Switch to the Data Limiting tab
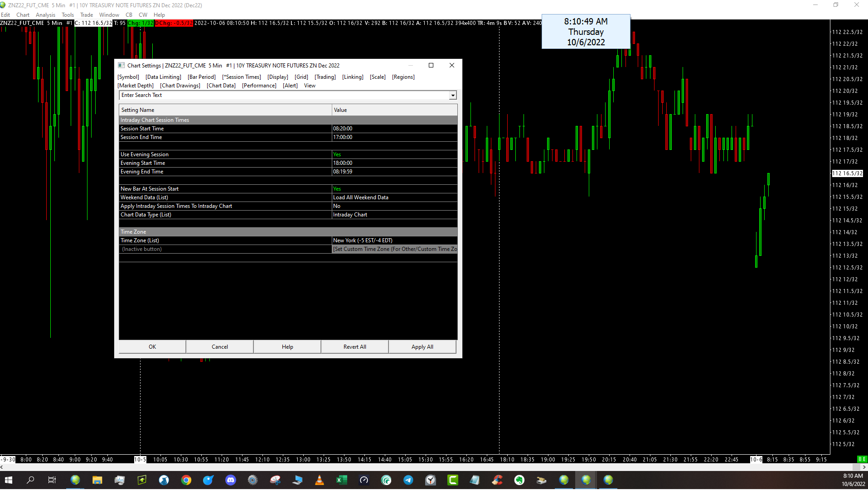The image size is (868, 490). coord(164,77)
